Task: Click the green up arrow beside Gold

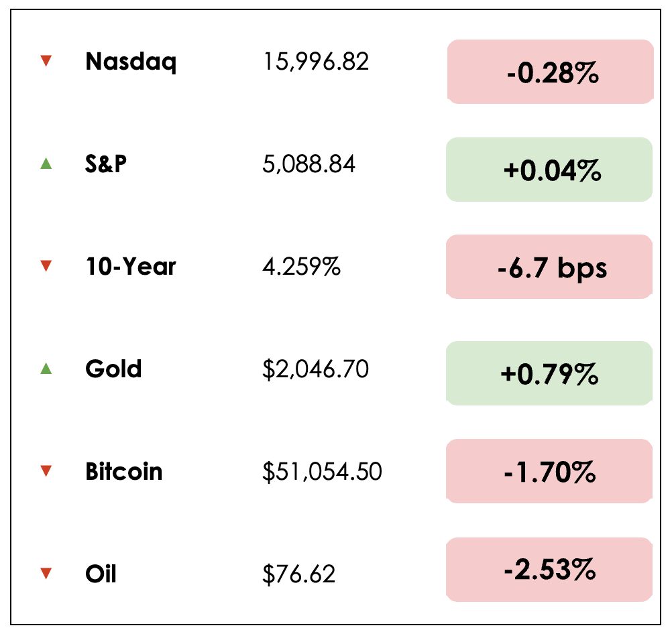Action: tap(46, 368)
